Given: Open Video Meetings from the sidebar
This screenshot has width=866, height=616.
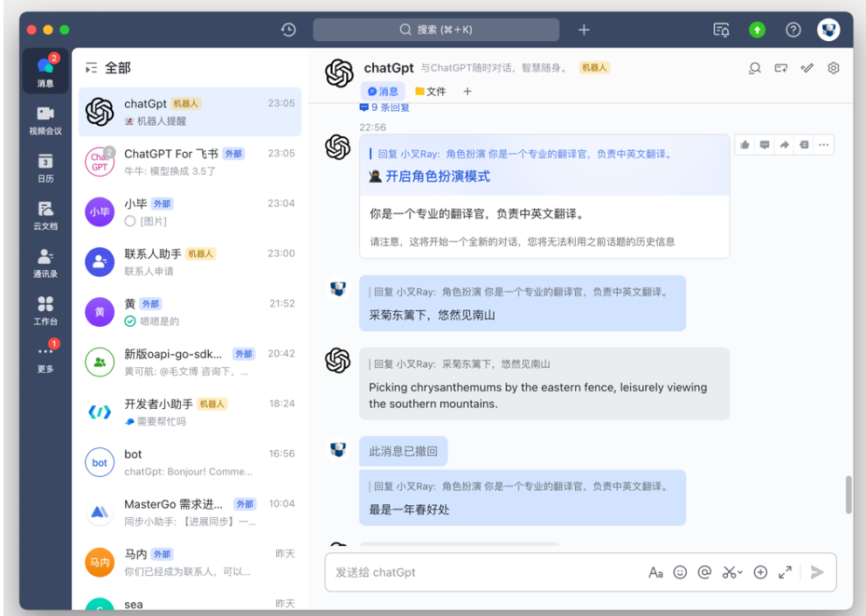Looking at the screenshot, I should coord(45,120).
